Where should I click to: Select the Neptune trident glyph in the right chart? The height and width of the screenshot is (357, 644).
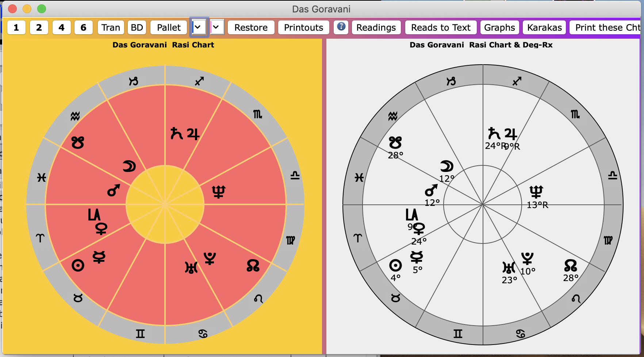(x=536, y=191)
